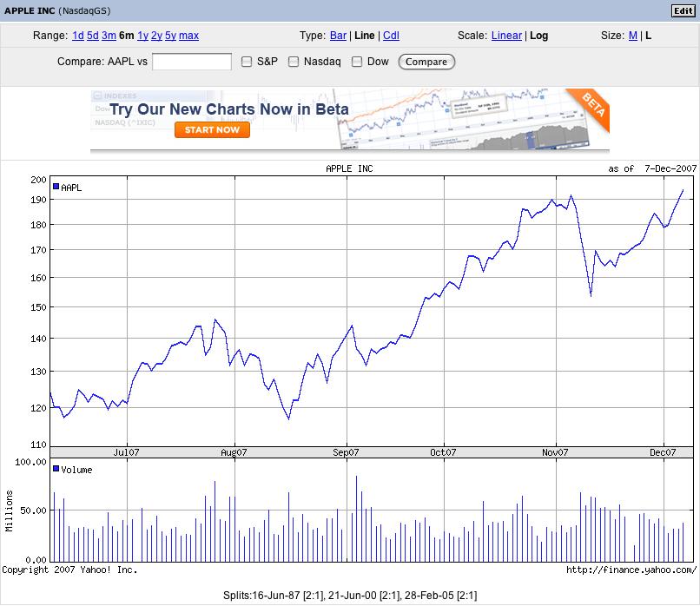Click the APPLE INC (NasdaqGS) header title
Viewport: 700px width, 606px height.
click(57, 10)
